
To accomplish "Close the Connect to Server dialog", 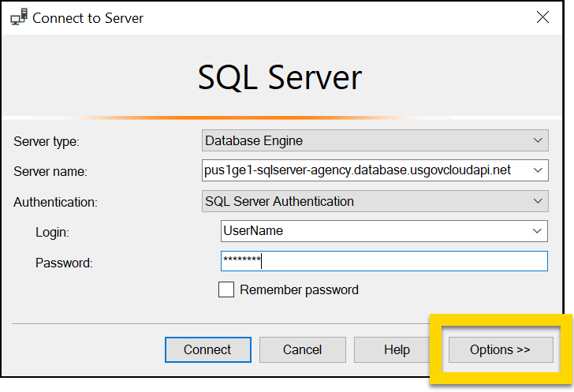I will tap(542, 17).
